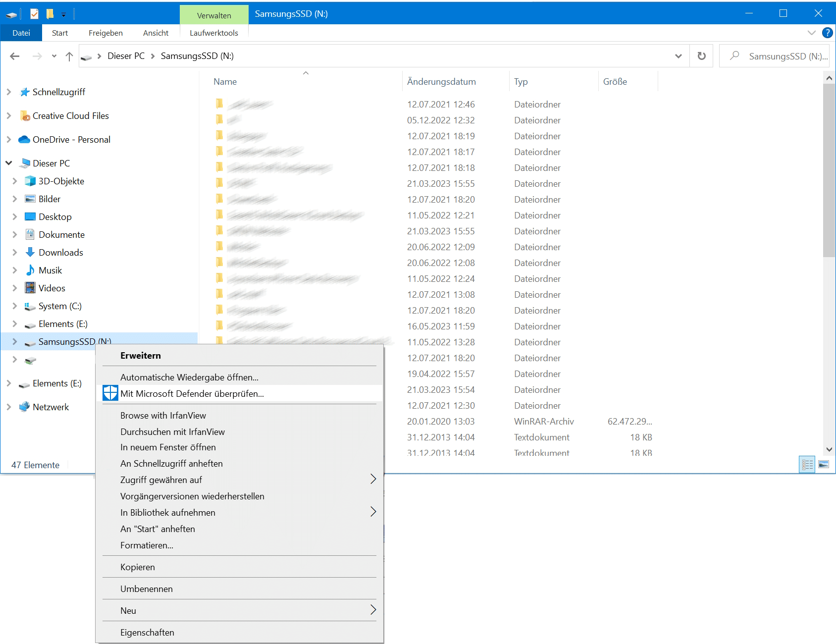Select the Videos film icon
Image resolution: width=836 pixels, height=644 pixels.
(x=30, y=288)
